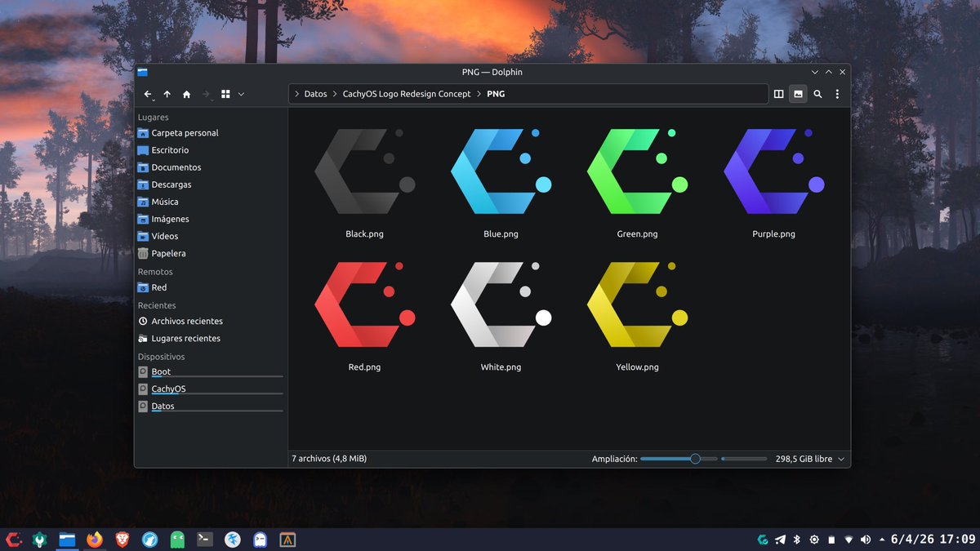
Task: Switch to icons view mode button
Action: (226, 95)
